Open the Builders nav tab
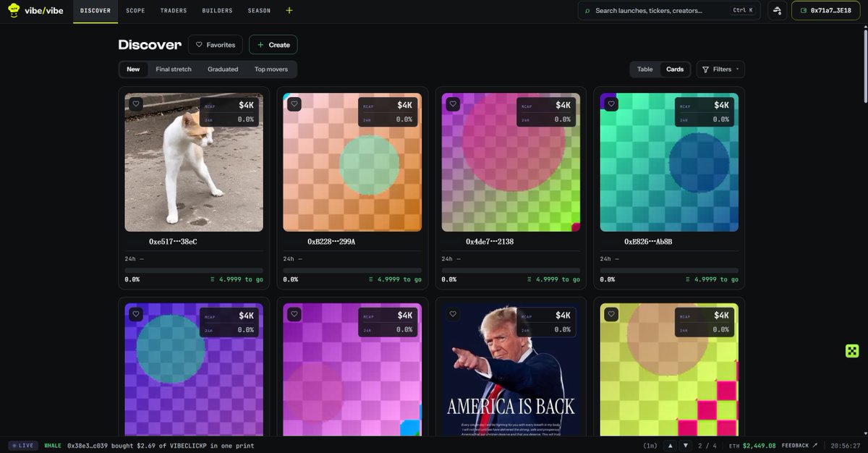 coord(218,11)
